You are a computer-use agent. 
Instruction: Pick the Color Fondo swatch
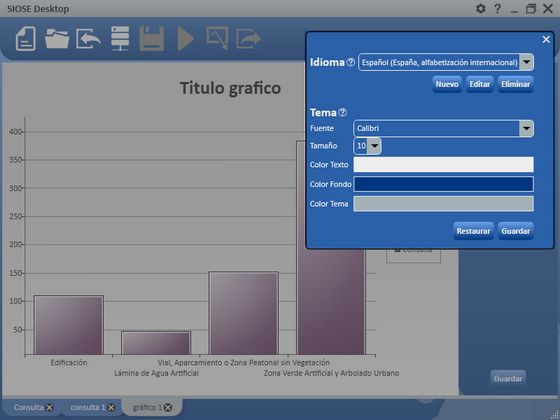444,184
